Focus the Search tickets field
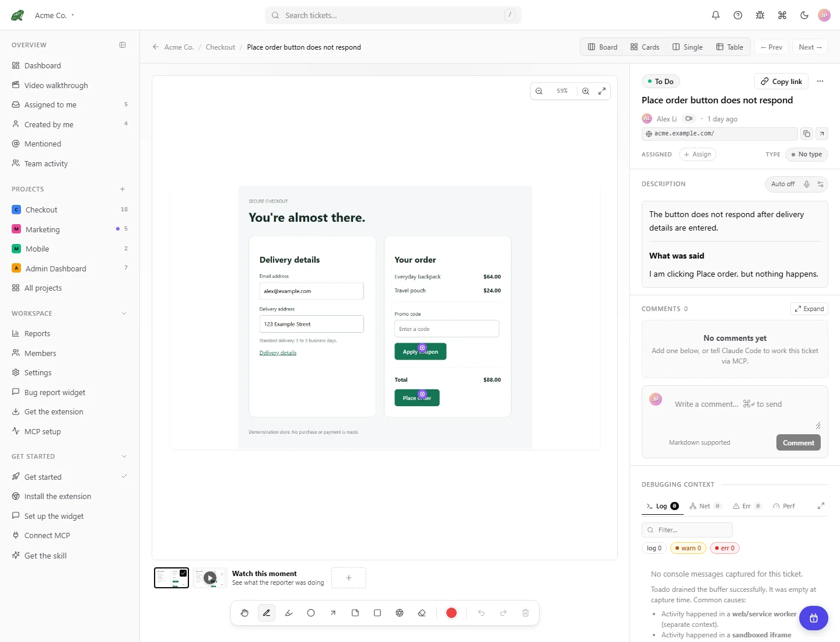 pyautogui.click(x=393, y=15)
